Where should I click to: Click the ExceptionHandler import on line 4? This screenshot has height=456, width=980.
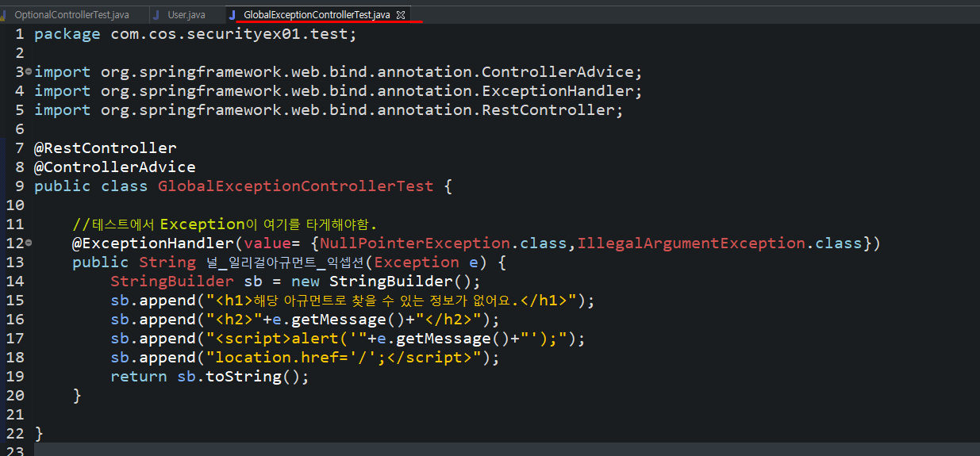(x=339, y=91)
